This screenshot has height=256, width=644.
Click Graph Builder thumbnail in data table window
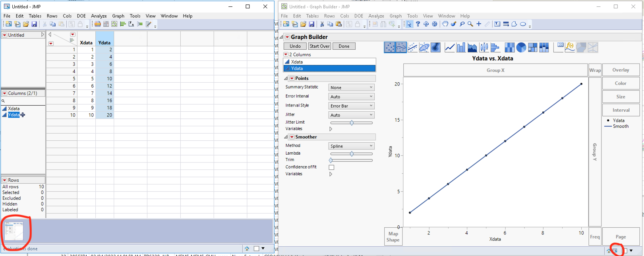point(14,231)
